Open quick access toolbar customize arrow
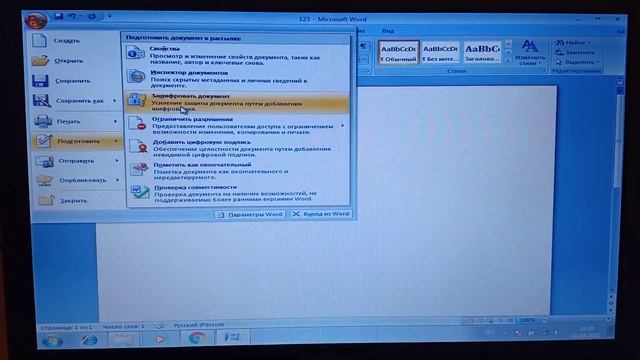This screenshot has height=360, width=640. pos(109,16)
